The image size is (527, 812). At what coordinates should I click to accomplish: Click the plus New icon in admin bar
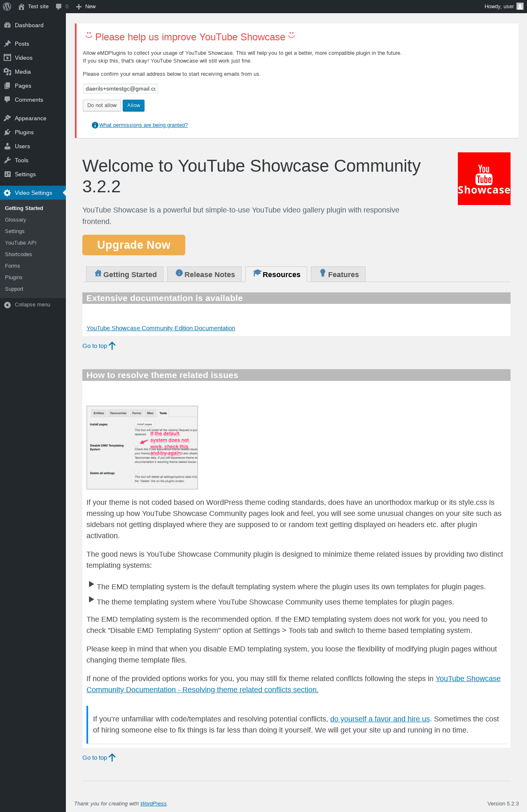tap(79, 7)
